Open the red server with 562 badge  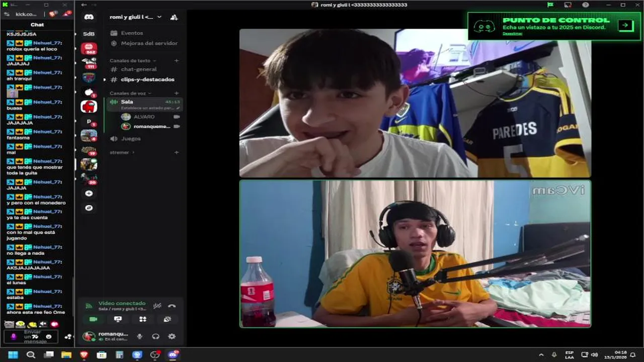click(89, 48)
